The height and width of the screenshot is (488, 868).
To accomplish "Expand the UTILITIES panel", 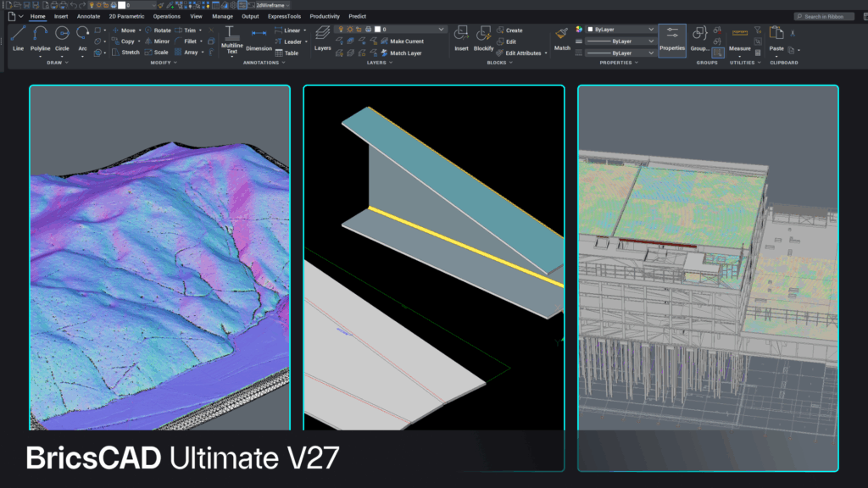I will click(745, 63).
